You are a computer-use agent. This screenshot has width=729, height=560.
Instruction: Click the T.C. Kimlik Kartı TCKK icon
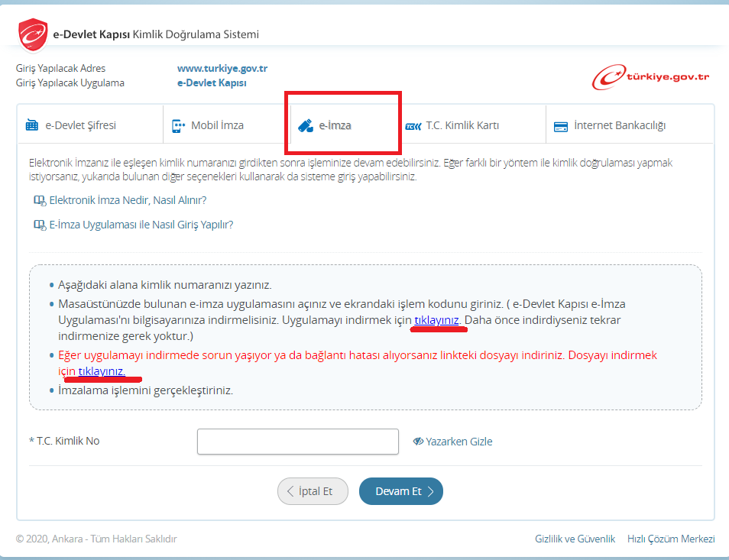(x=413, y=126)
